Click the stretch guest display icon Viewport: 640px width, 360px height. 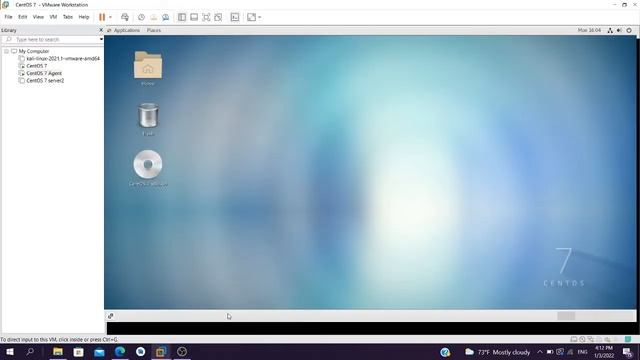tap(251, 17)
